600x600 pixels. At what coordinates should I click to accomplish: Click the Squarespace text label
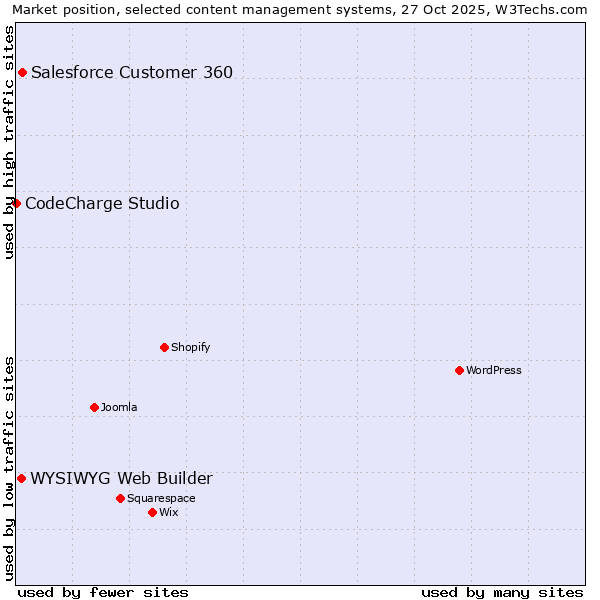point(161,498)
